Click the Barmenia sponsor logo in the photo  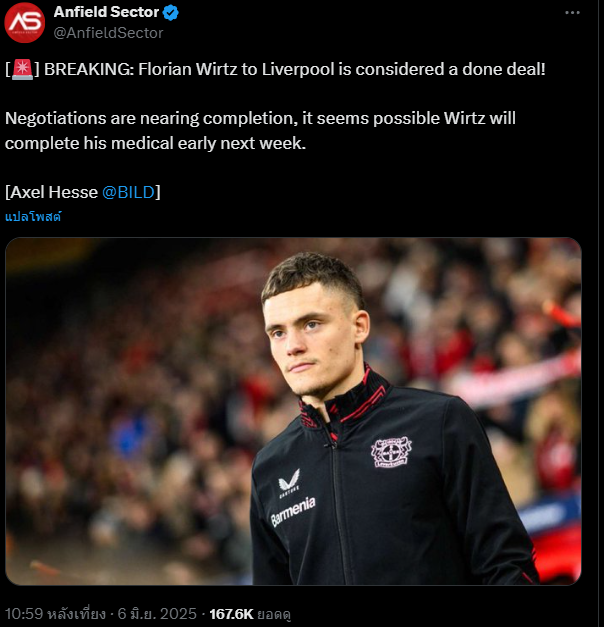(x=293, y=511)
